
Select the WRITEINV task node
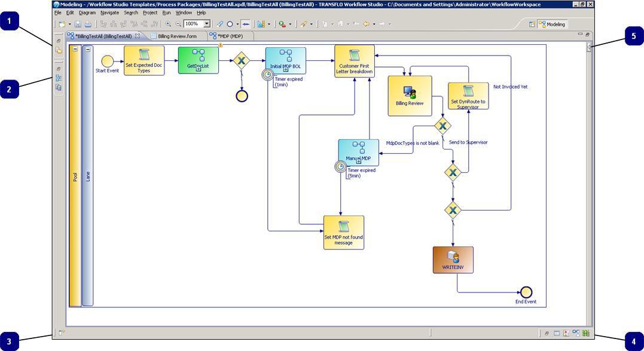(453, 260)
